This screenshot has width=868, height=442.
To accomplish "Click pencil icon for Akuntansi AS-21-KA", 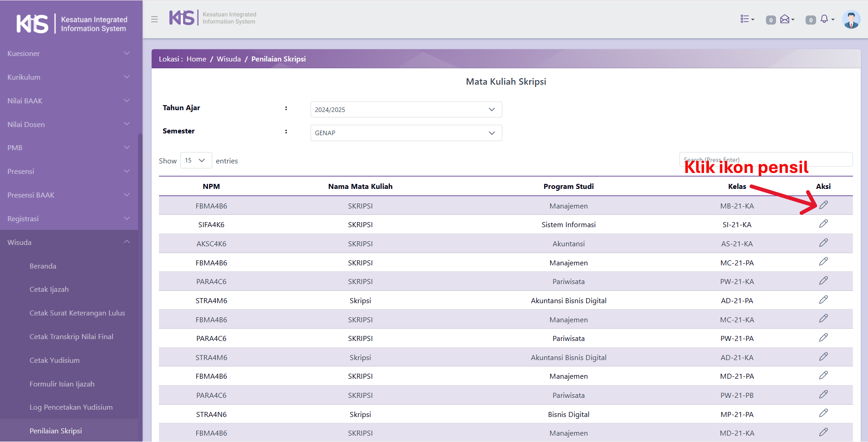I will (823, 243).
